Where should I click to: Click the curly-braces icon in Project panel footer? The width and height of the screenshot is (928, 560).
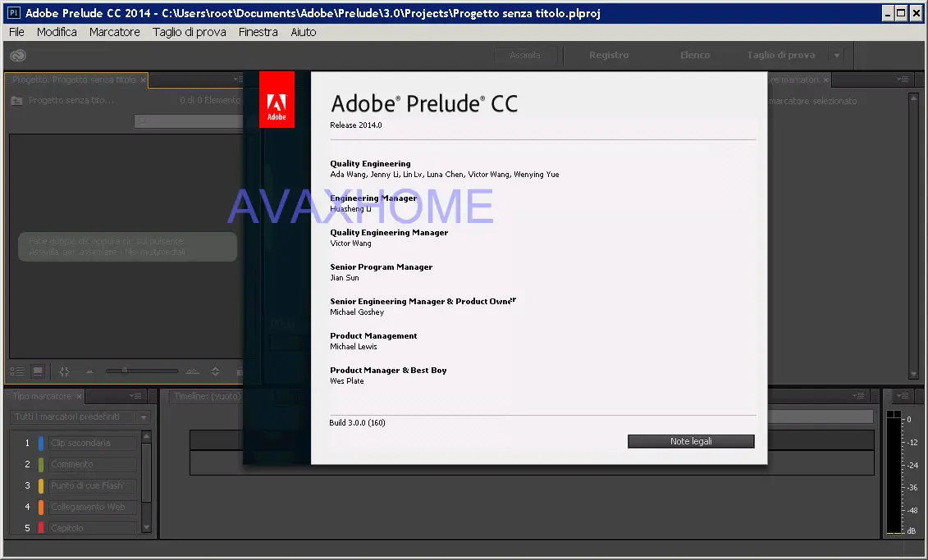pyautogui.click(x=64, y=371)
